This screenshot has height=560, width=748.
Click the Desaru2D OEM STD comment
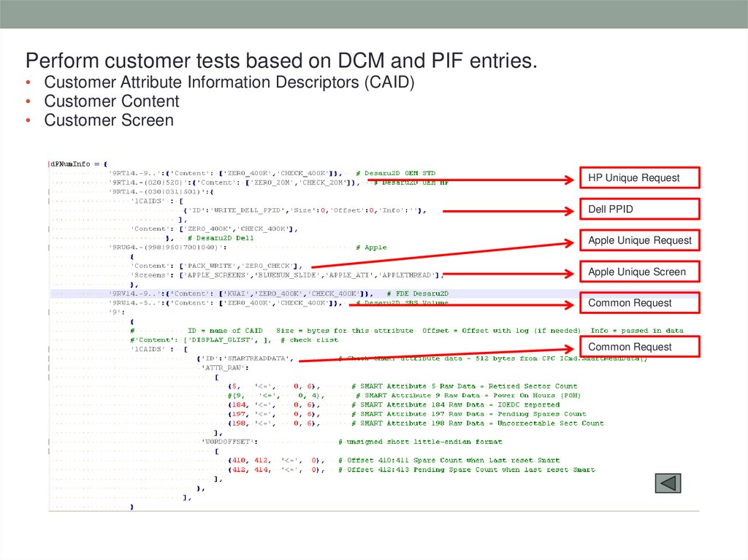(396, 173)
